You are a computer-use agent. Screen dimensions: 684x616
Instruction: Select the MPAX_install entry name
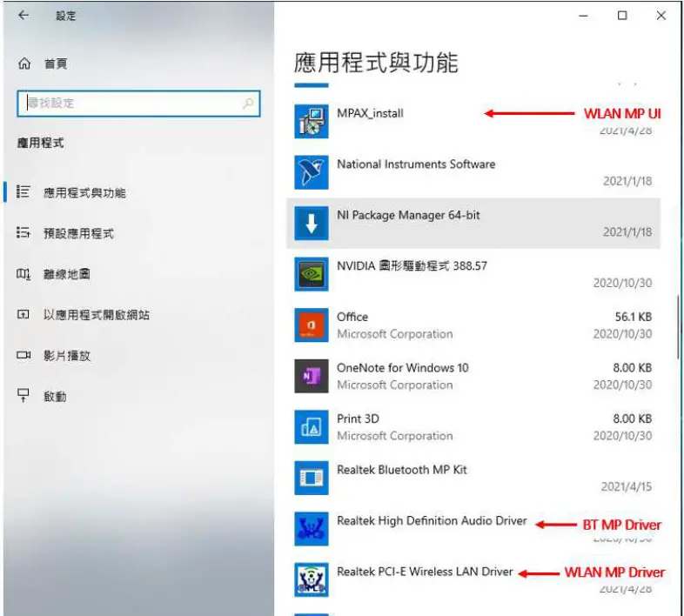point(370,113)
